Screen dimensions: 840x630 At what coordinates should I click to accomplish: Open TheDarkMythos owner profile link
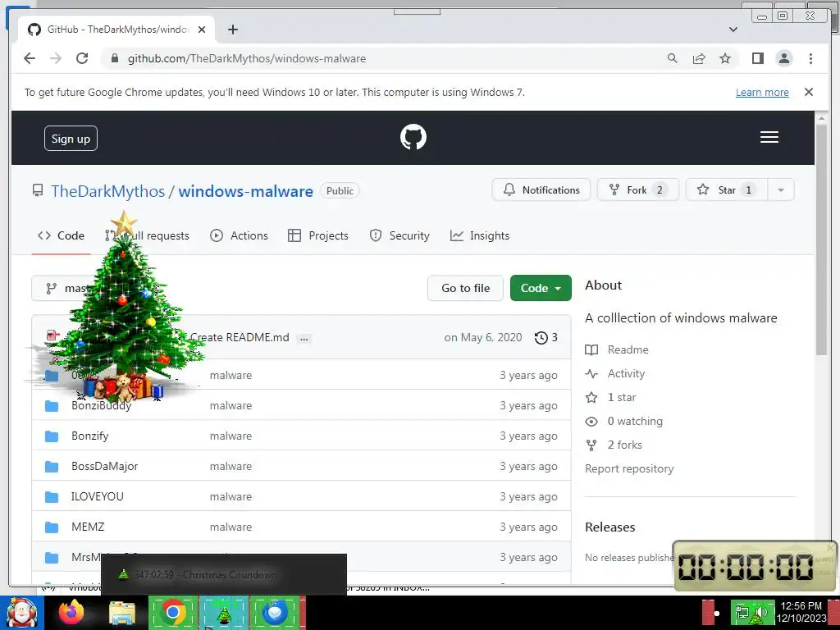click(x=107, y=191)
